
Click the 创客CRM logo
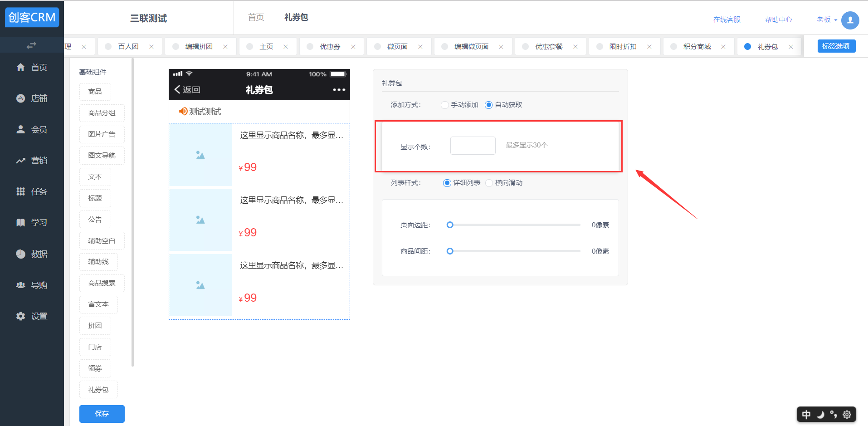[x=32, y=17]
